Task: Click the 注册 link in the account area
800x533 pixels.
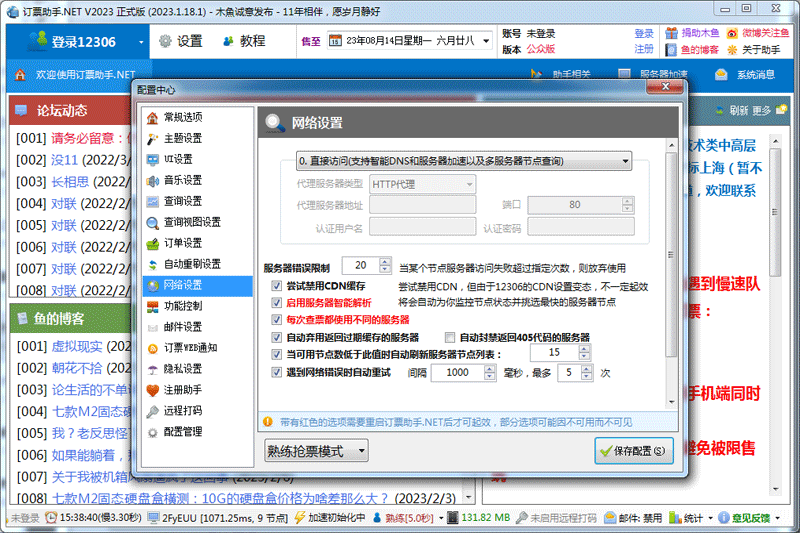Action: 644,49
